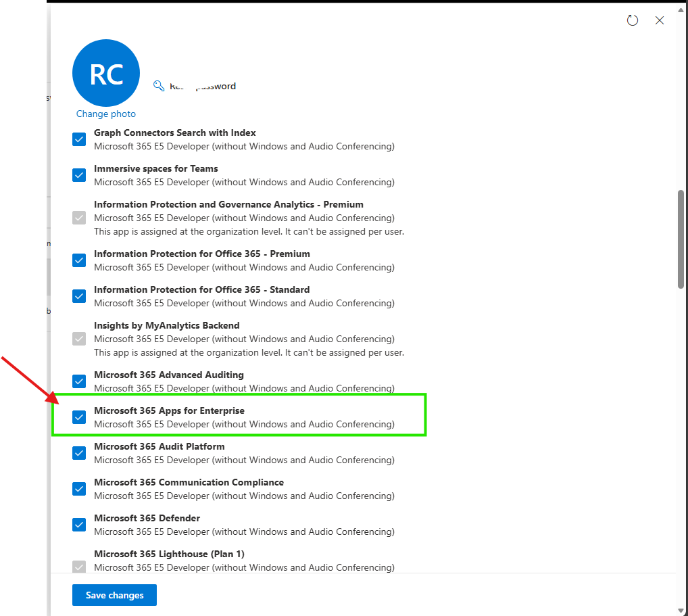Screen dimensions: 688x616
Task: Click the Save changes button
Action: (114, 595)
